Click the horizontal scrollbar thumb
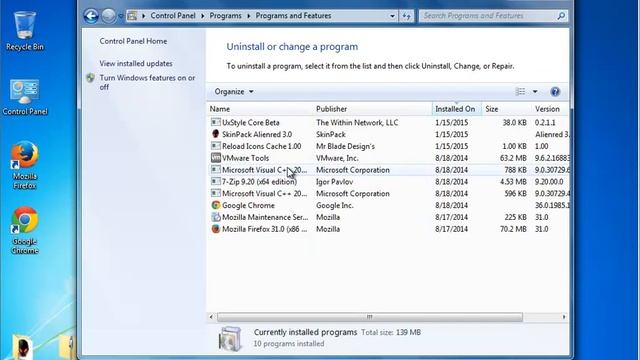The height and width of the screenshot is (360, 640). point(369,317)
